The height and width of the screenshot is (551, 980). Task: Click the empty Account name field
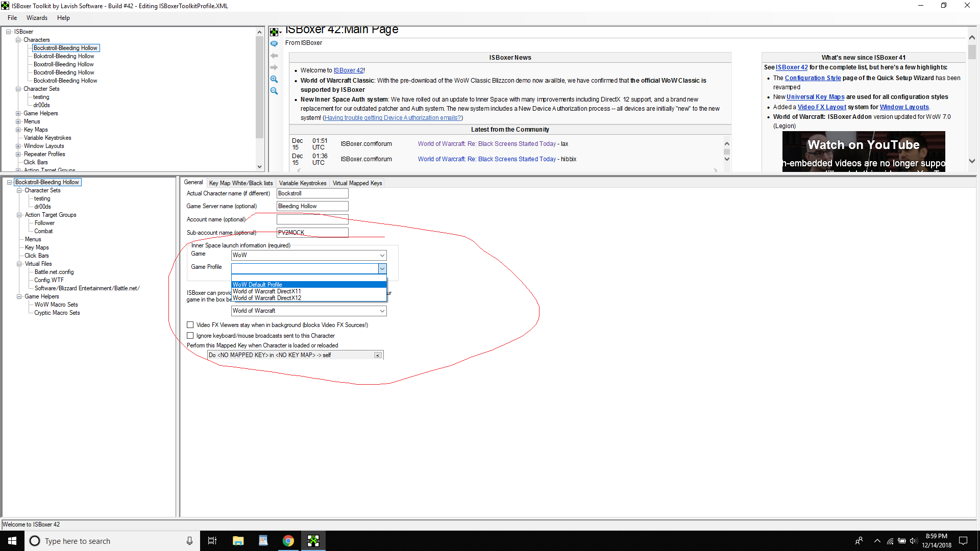[x=312, y=219]
